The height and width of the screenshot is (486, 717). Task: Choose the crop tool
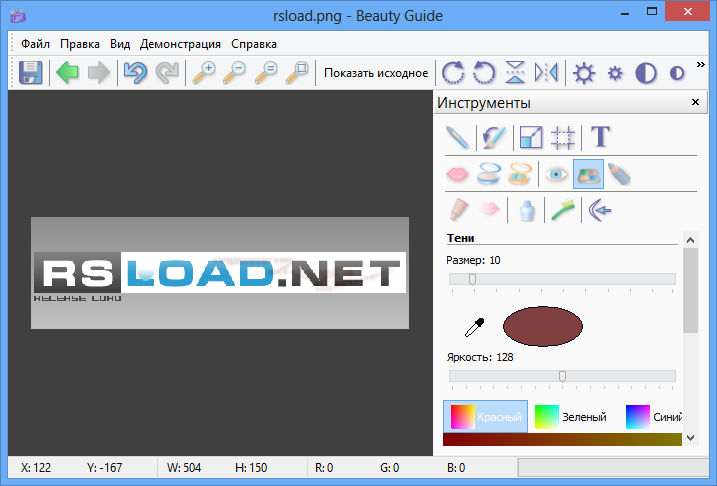562,137
